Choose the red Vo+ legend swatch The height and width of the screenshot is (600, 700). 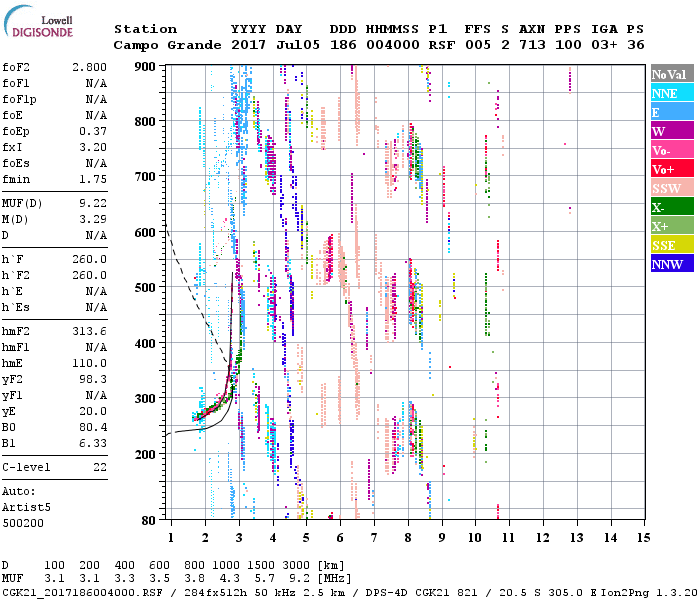672,169
